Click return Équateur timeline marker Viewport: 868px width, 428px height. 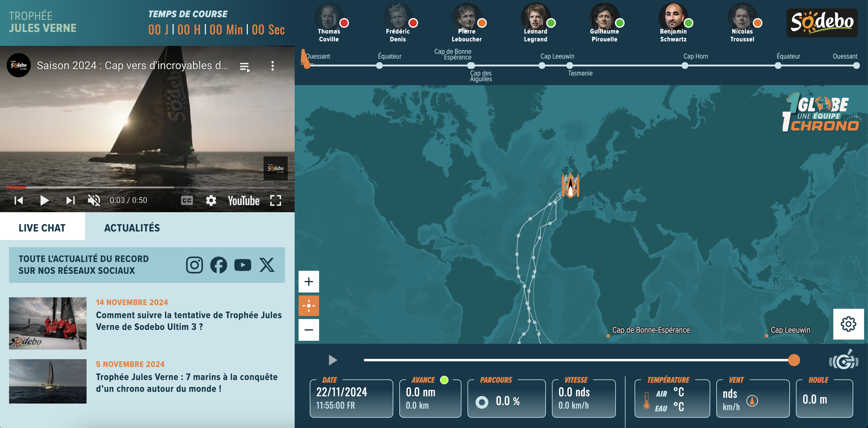(778, 66)
